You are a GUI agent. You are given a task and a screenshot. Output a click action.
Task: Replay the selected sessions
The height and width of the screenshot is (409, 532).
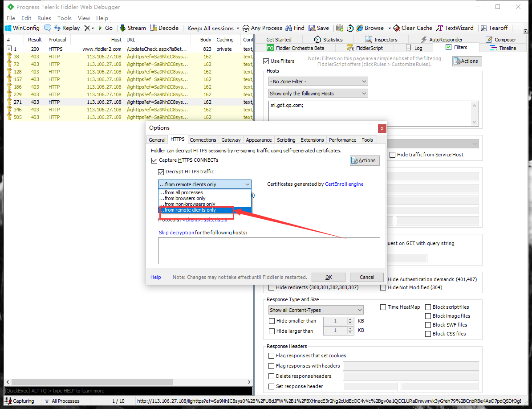67,28
